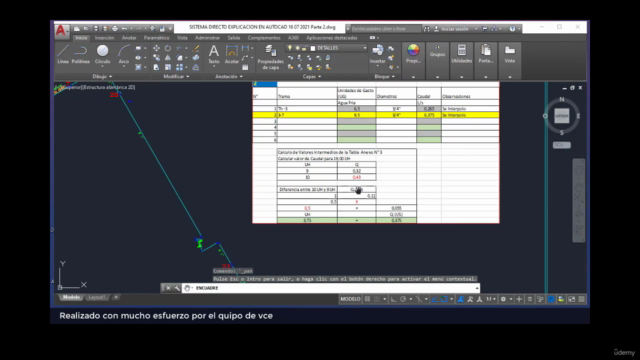Toggle ortho mode in status bar
640x360 pixels.
[393, 299]
